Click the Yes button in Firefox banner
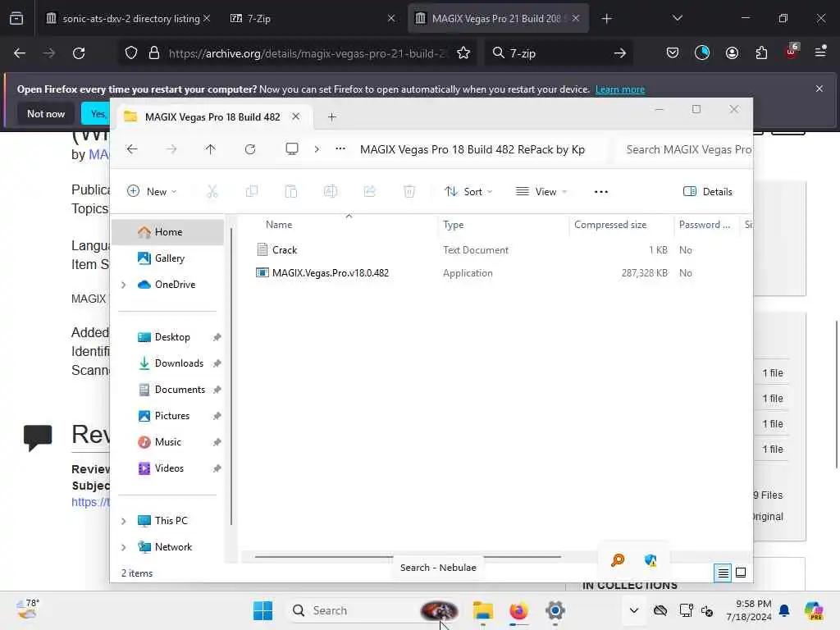 [96, 113]
